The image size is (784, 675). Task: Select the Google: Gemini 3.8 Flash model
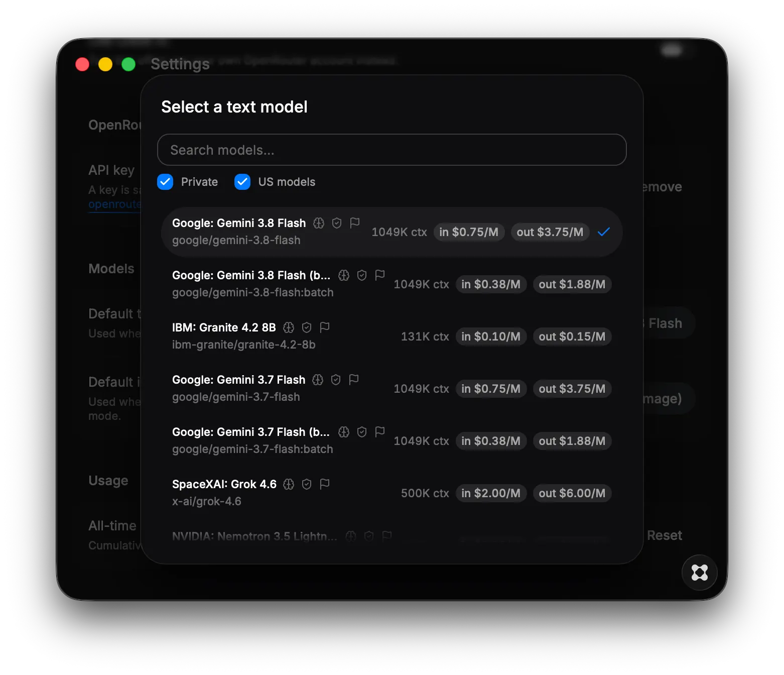(391, 232)
